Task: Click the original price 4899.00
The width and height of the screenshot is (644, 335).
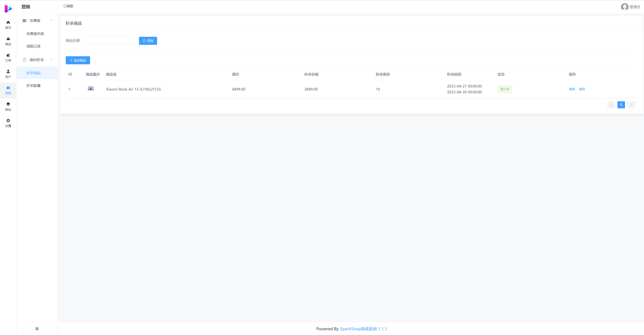Action: click(238, 89)
